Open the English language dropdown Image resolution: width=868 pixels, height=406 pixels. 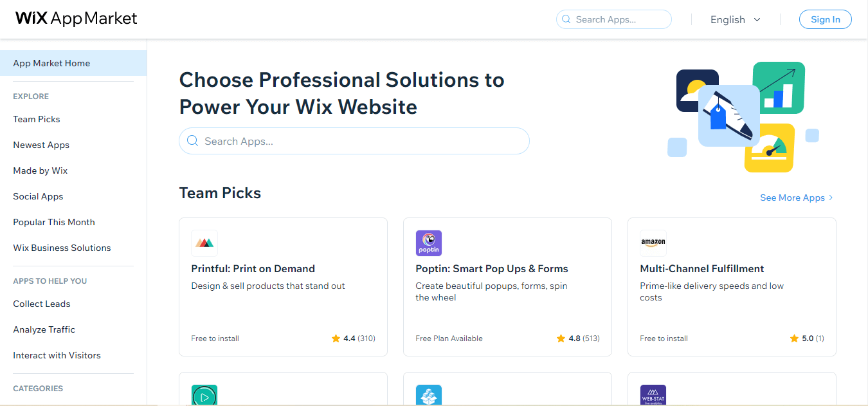[x=736, y=20]
